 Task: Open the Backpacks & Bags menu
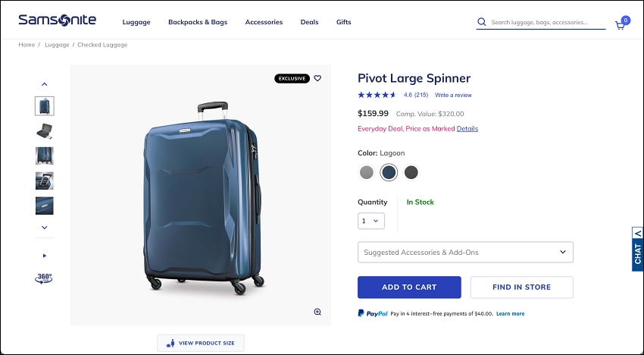198,22
